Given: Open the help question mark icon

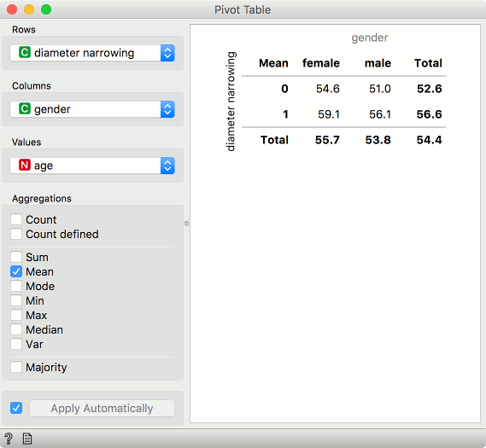Looking at the screenshot, I should 9,439.
